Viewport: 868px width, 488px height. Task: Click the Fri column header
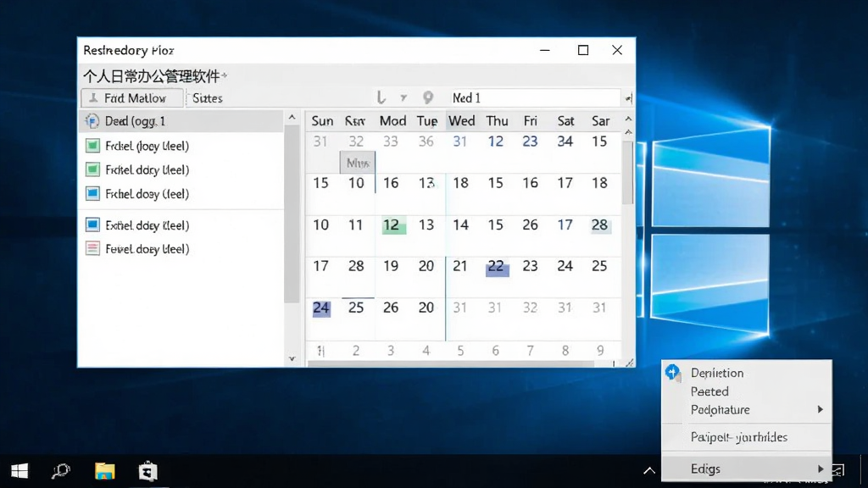tap(531, 120)
